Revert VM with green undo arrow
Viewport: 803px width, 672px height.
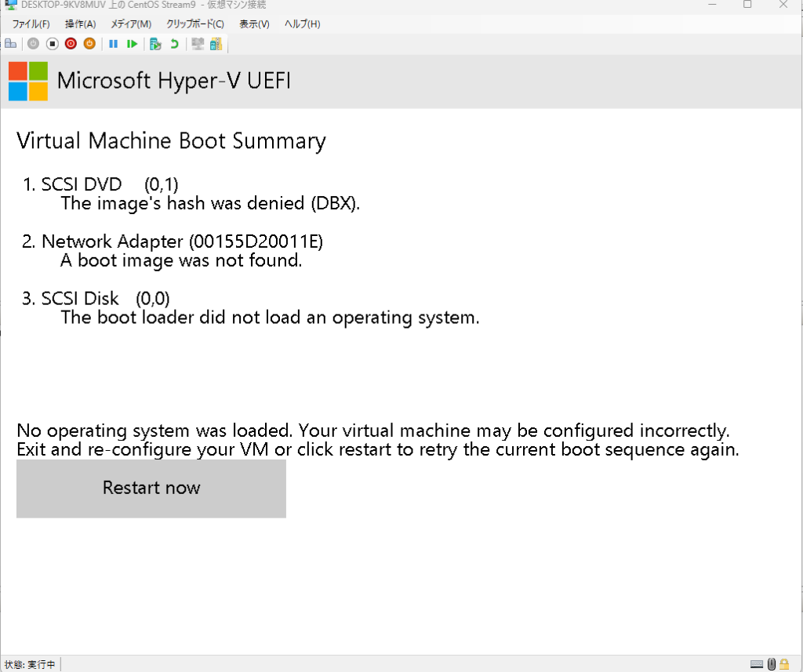174,44
